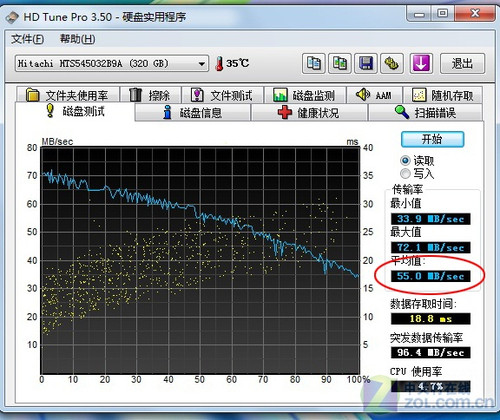Click the HD Tune Pro title bar icon
The height and width of the screenshot is (420, 500).
click(x=12, y=17)
